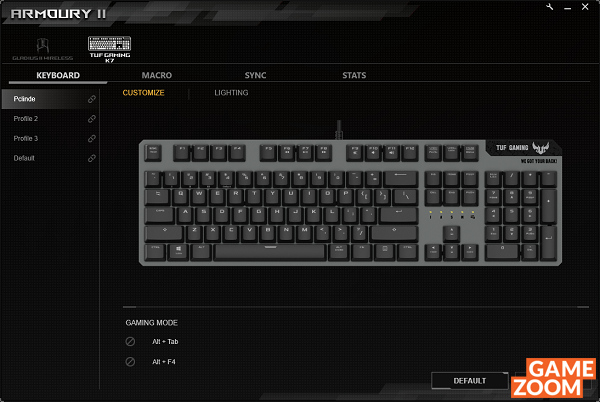Switch to the MACRO tab
The width and height of the screenshot is (600, 402).
157,75
